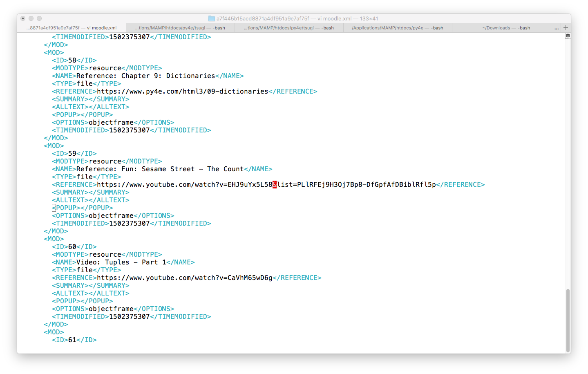The height and width of the screenshot is (374, 588).
Task: Click the closing </MOD> tag after ID 59 block
Action: tap(56, 231)
